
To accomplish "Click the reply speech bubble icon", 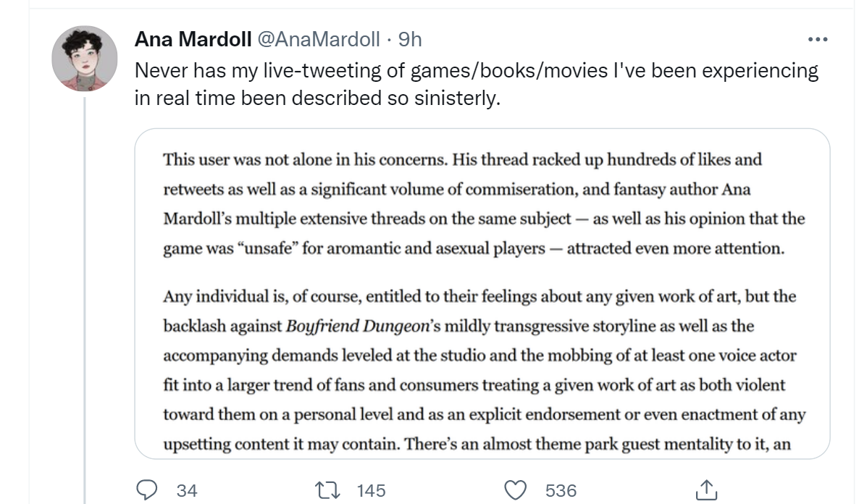I will tap(147, 490).
